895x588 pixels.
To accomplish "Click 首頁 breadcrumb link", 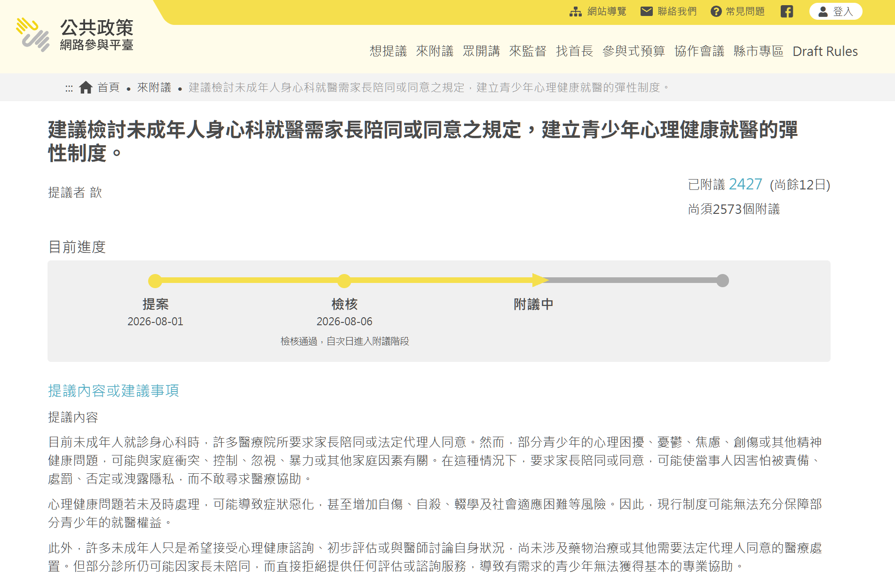I will coord(108,87).
